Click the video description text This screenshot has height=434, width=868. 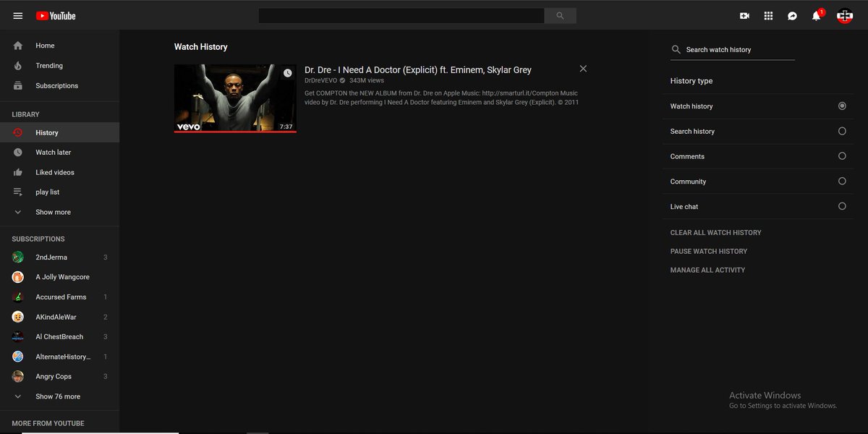441,98
